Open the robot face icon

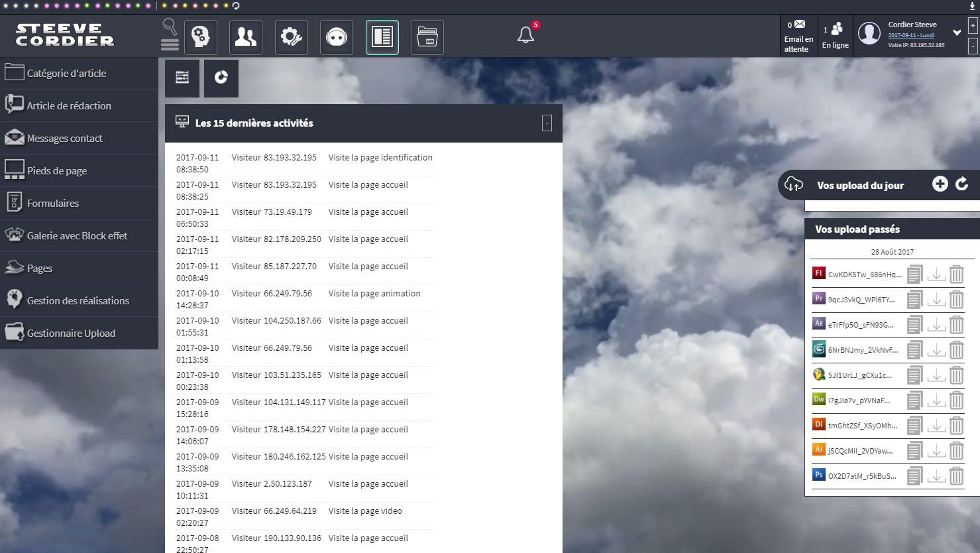tap(337, 37)
